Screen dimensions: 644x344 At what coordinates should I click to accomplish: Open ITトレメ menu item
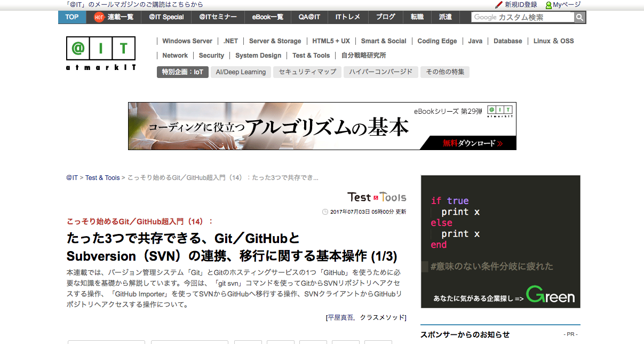(348, 17)
